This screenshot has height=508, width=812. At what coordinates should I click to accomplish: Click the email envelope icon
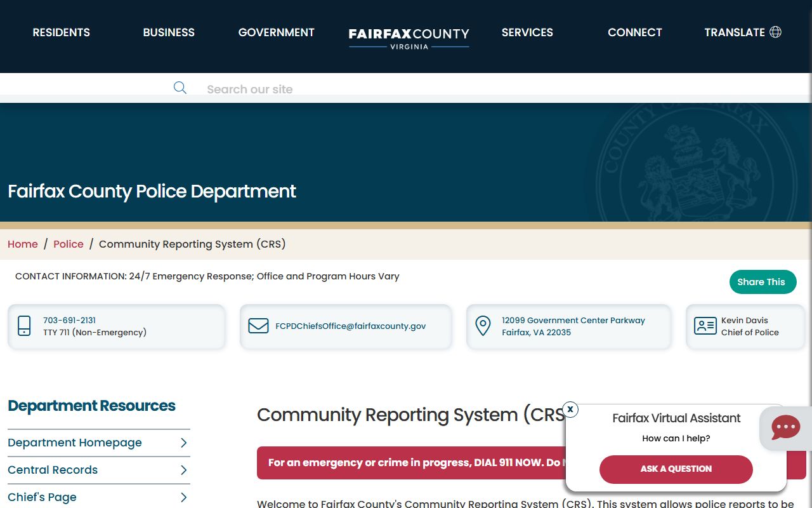258,326
